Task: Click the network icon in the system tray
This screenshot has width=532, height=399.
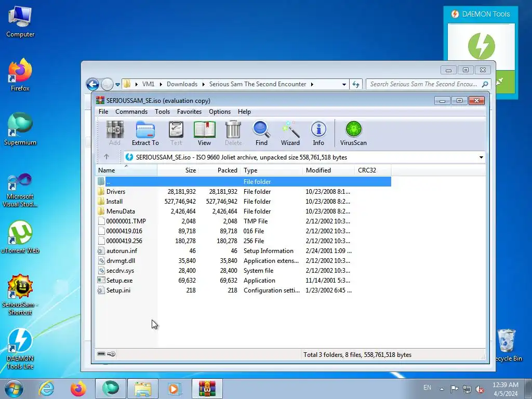Action: click(x=467, y=389)
